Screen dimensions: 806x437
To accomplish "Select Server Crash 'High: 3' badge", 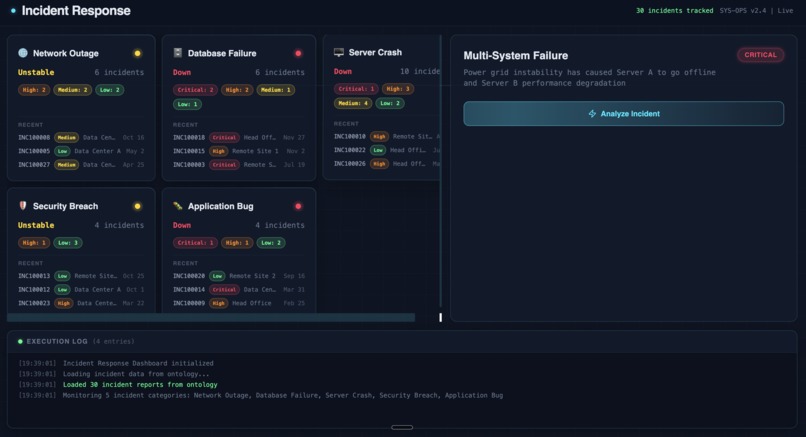I will pos(398,89).
